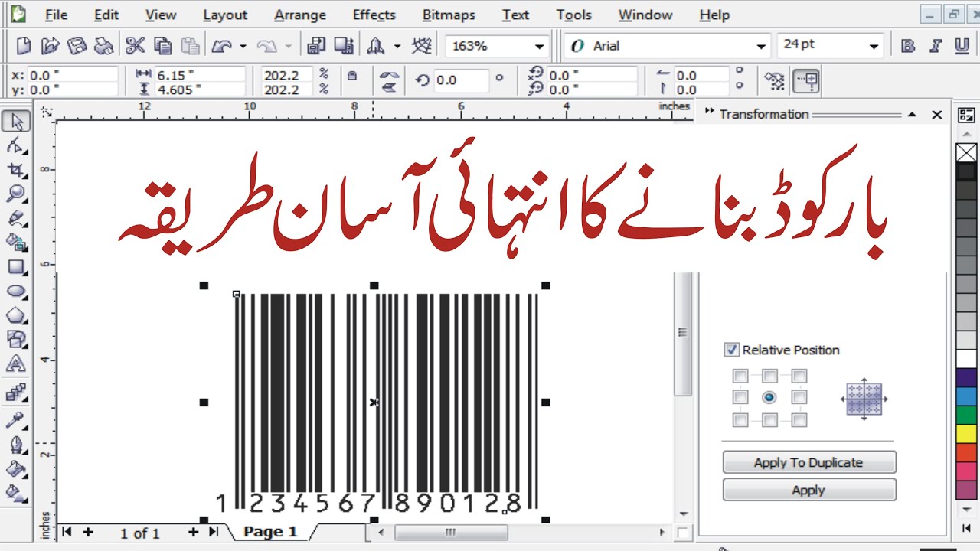Select the Rectangle tool
Viewport: 980px width, 551px height.
[16, 267]
